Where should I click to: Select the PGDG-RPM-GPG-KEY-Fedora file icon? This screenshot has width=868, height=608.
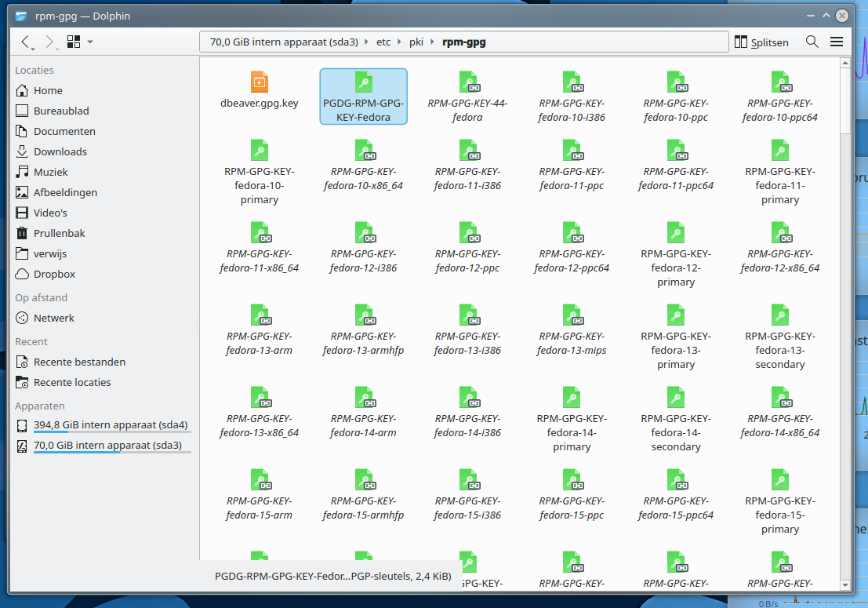(x=364, y=82)
